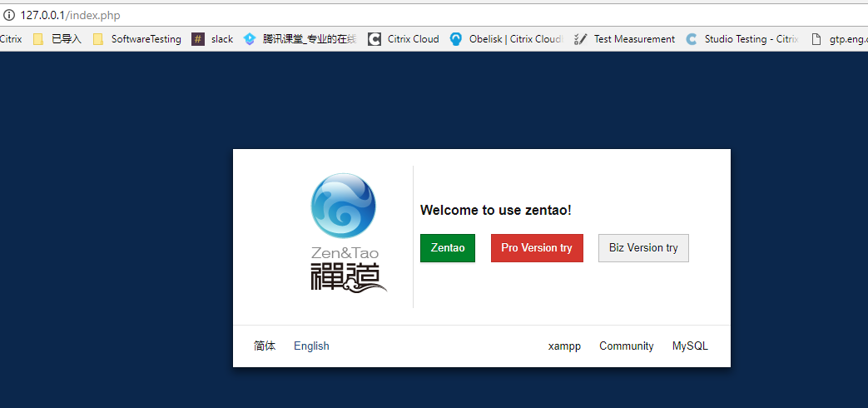Screen dimensions: 868x408
Task: Click the Zen&Tao logo image
Action: (x=348, y=232)
